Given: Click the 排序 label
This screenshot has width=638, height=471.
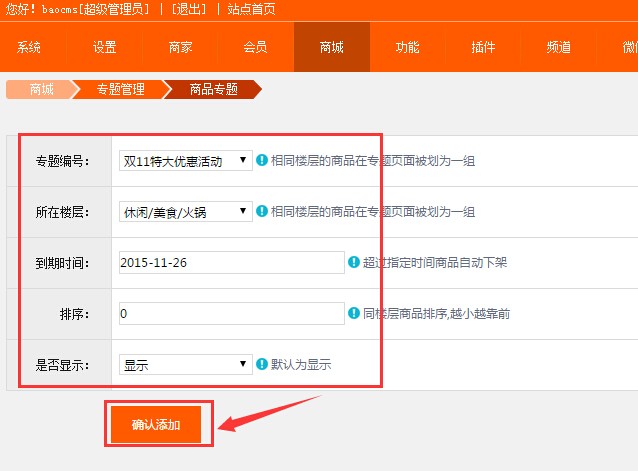Looking at the screenshot, I should tap(74, 314).
